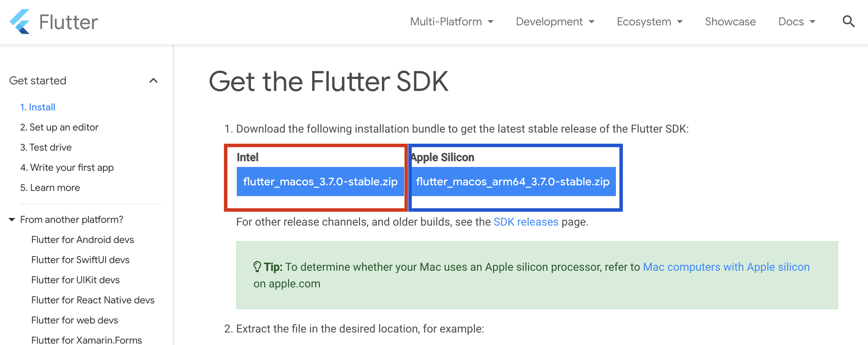Screen dimensions: 868x345
Task: Download flutter_macos_arm64_3.7.0-stable.zip for Apple Silicon
Action: [x=513, y=182]
